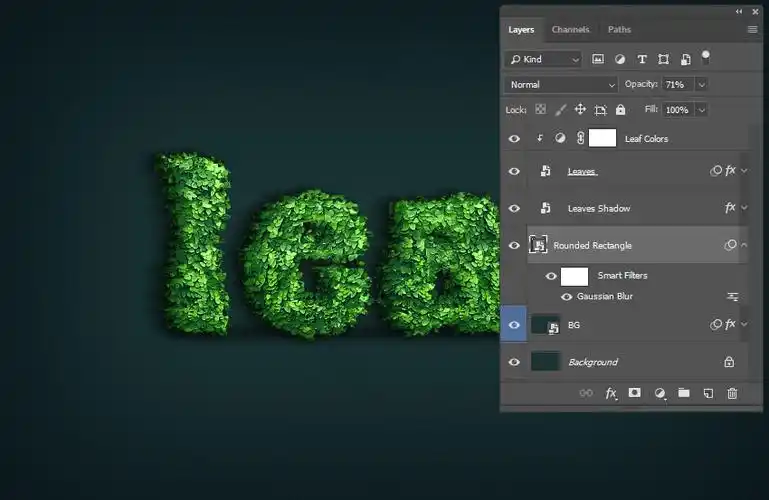Click the lock transparent pixels icon
Screen dimensions: 769x500
(540, 110)
